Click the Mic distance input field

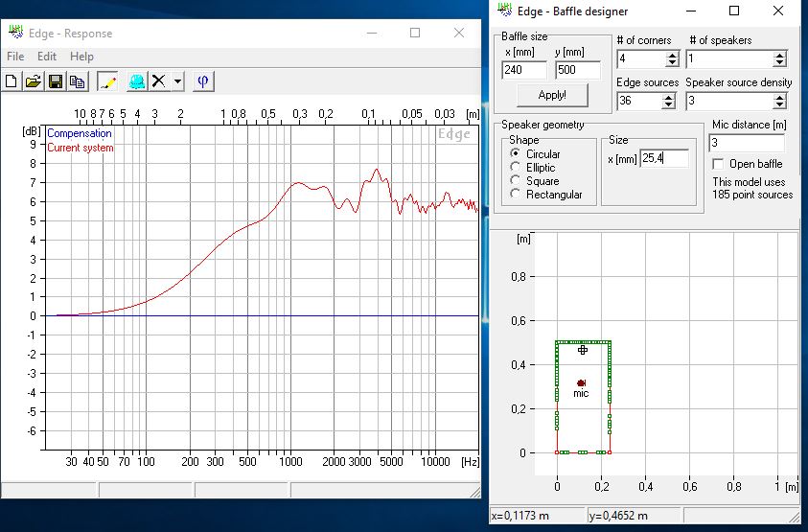click(x=747, y=142)
